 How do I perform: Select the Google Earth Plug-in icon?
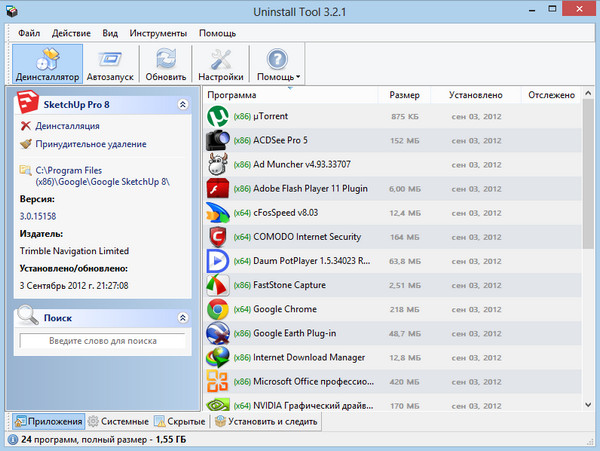point(218,333)
